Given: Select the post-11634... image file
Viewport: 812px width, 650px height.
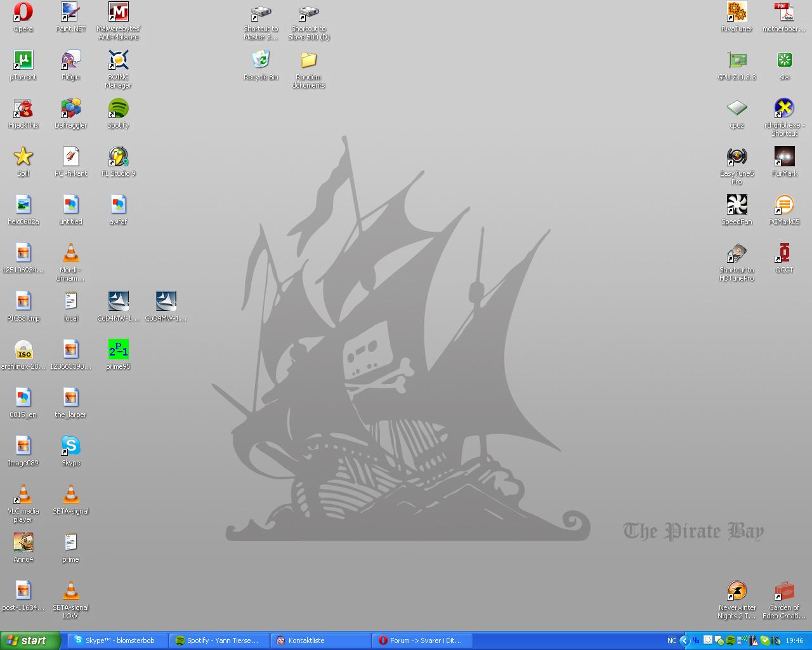Looking at the screenshot, I should (x=23, y=596).
